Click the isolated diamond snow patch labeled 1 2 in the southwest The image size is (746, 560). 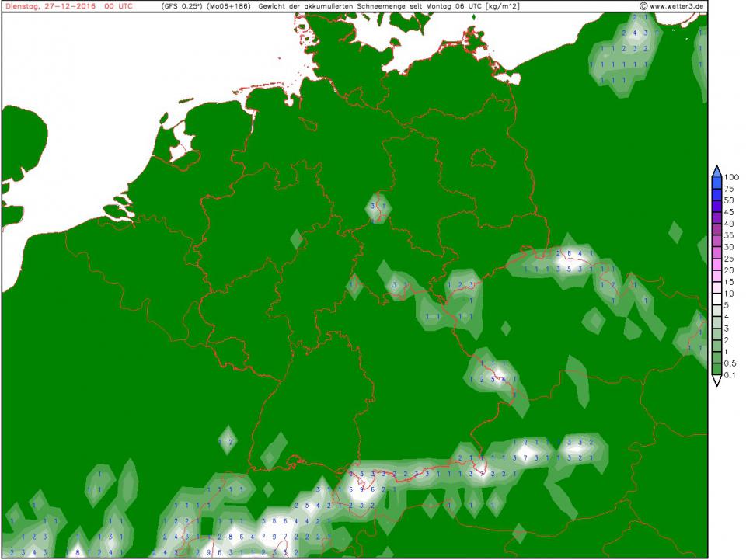click(227, 440)
